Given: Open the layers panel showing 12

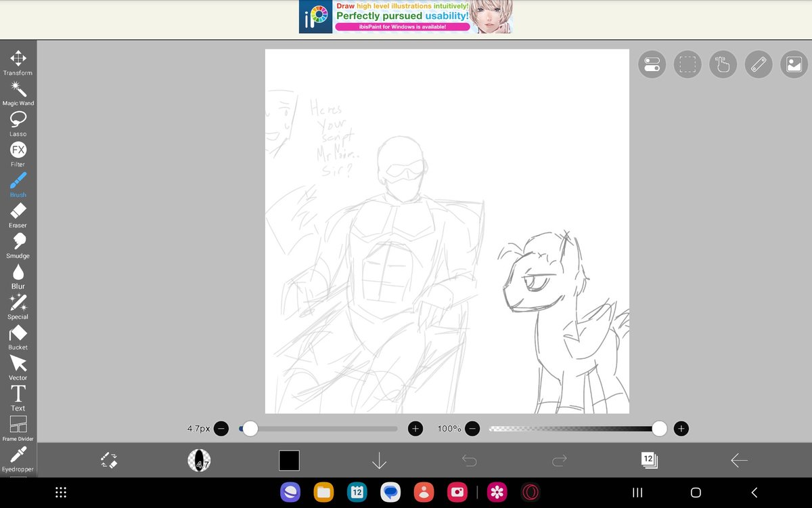Looking at the screenshot, I should click(649, 461).
